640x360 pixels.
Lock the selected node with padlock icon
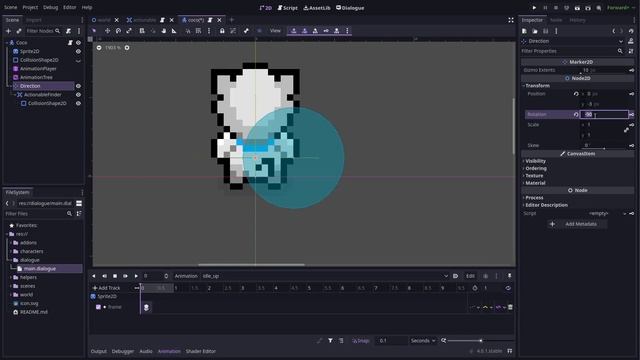(222, 31)
